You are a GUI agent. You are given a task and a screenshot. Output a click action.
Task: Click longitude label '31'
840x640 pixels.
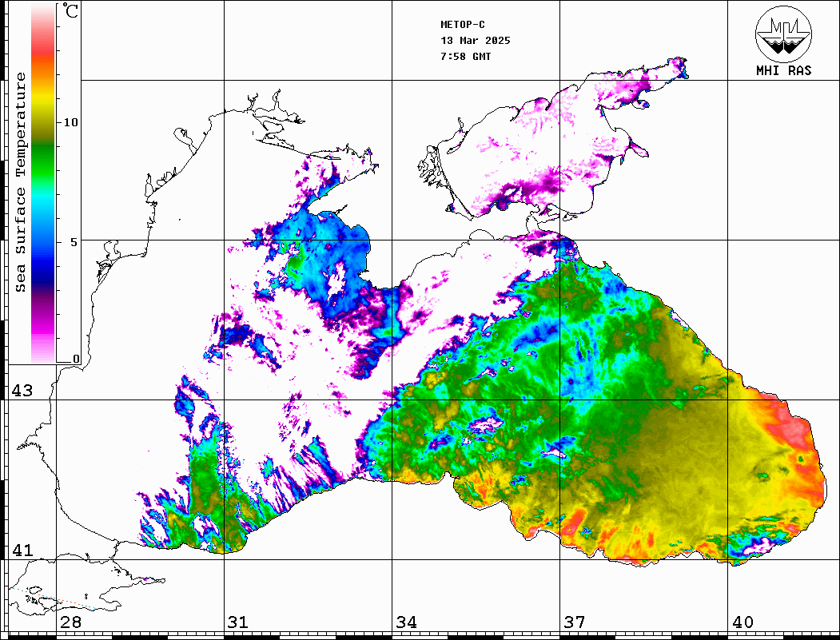click(x=238, y=622)
